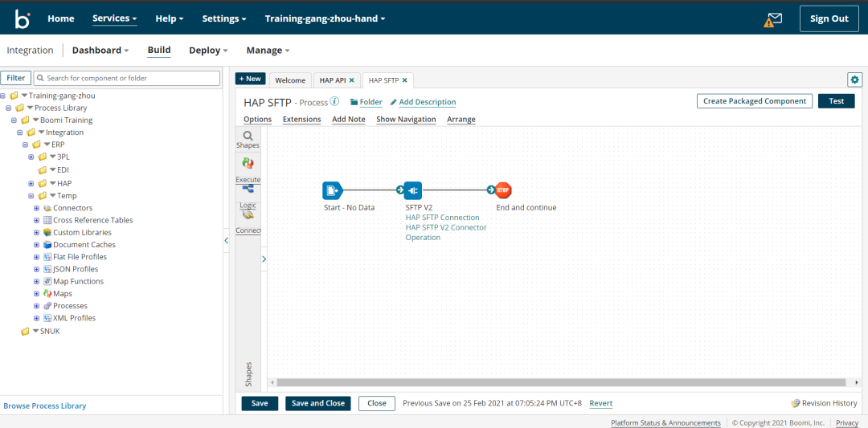Click the arrow entering End and continue shape
Screen dimensions: 868x428
click(491, 190)
